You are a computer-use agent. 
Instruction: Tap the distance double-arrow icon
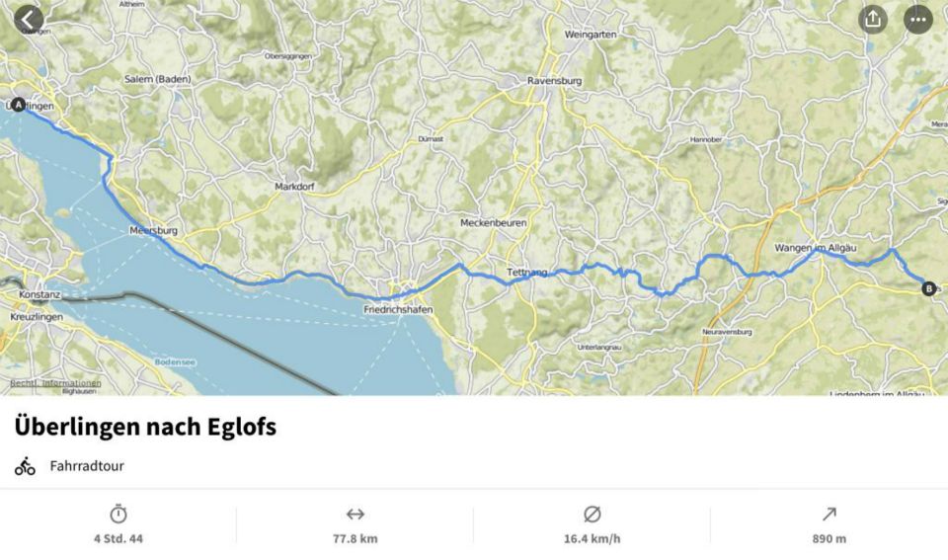[x=355, y=514]
